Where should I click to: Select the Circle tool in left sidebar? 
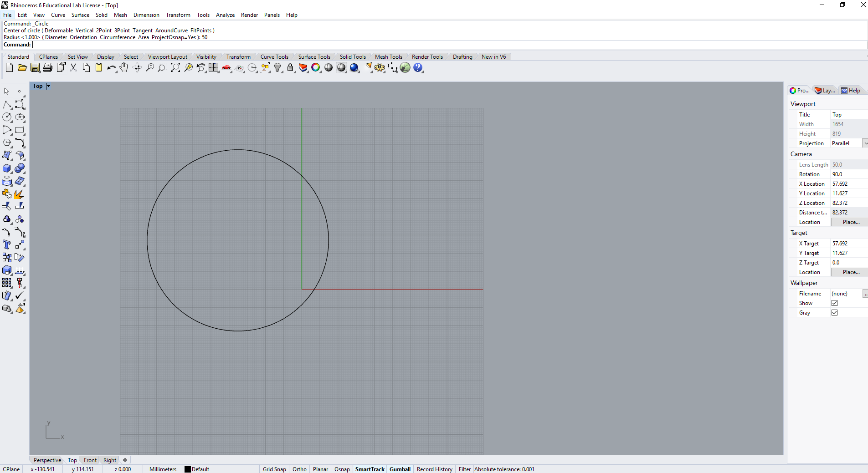tap(7, 117)
